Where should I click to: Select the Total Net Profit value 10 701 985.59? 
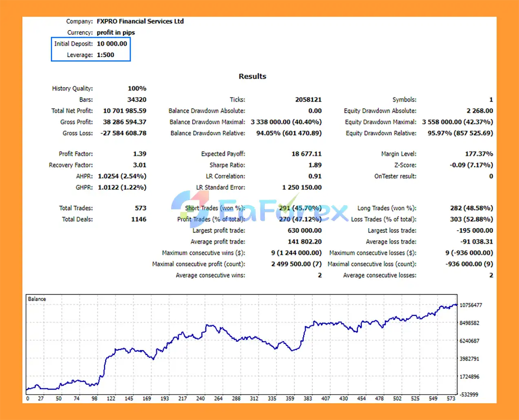pos(125,111)
